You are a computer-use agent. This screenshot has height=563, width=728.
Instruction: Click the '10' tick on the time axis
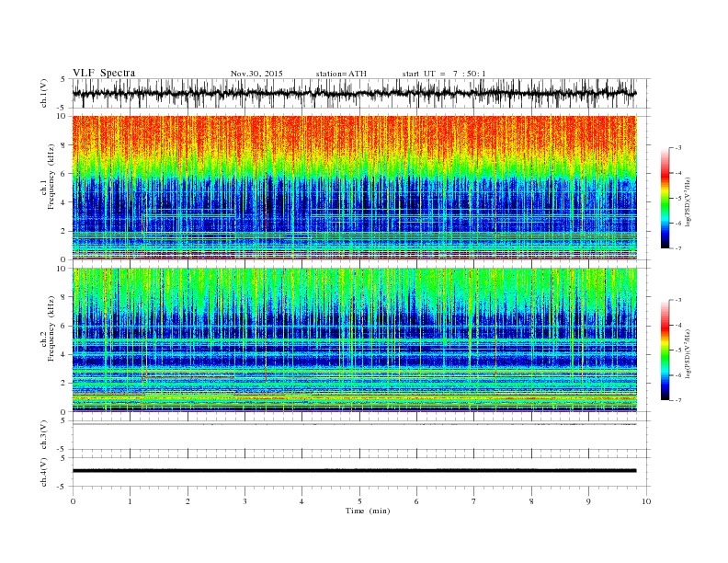click(646, 501)
